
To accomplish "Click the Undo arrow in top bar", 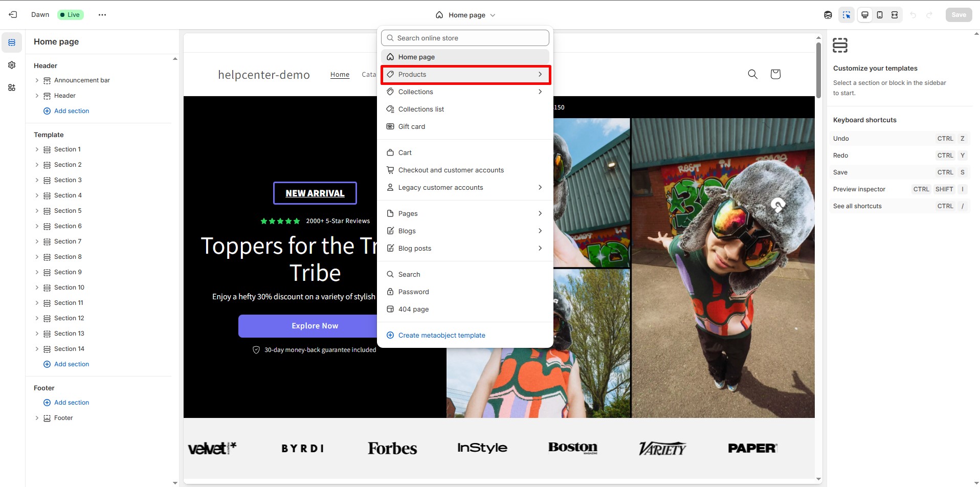I will 914,15.
